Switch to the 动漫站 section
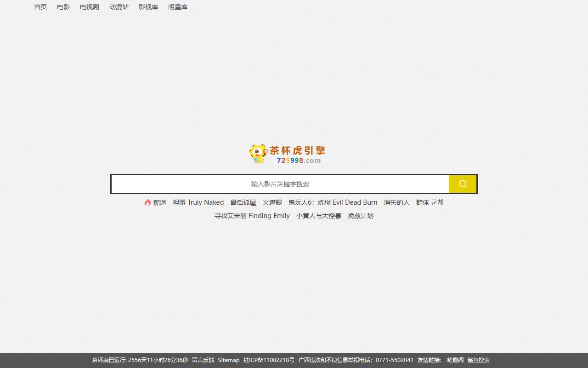The width and height of the screenshot is (588, 368). click(x=119, y=7)
